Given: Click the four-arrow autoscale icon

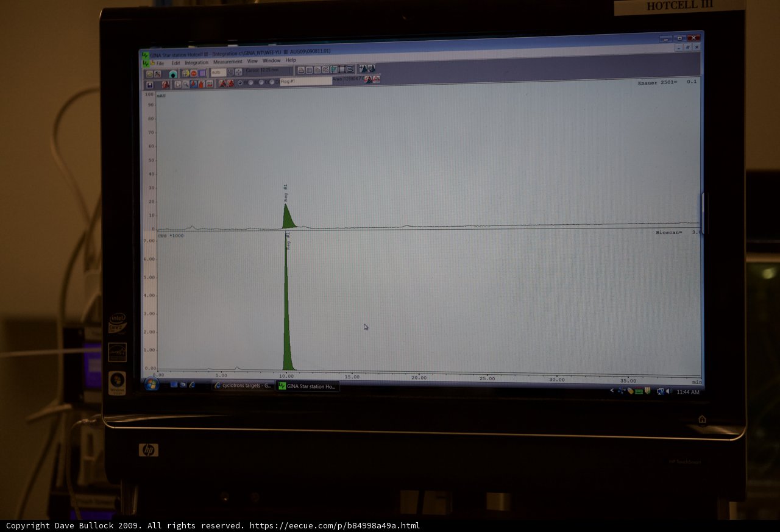Looking at the screenshot, I should click(238, 72).
